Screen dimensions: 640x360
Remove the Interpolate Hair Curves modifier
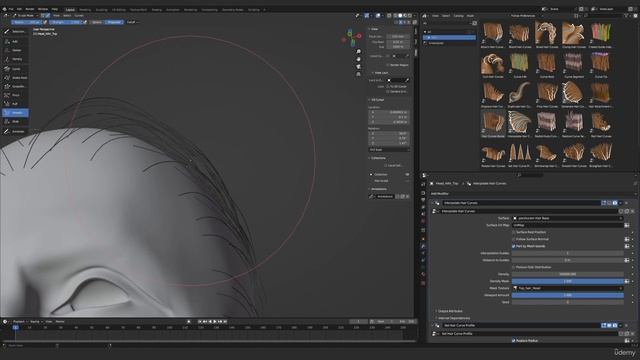tap(627, 203)
